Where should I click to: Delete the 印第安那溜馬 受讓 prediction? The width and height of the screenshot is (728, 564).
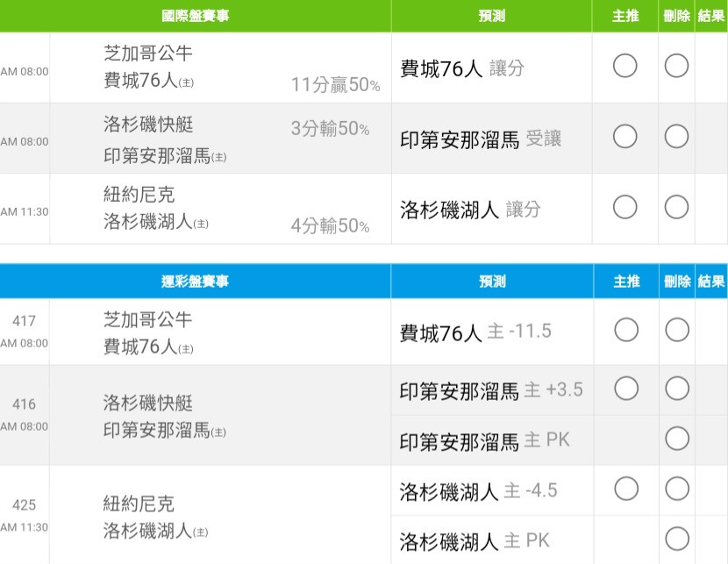tap(676, 137)
